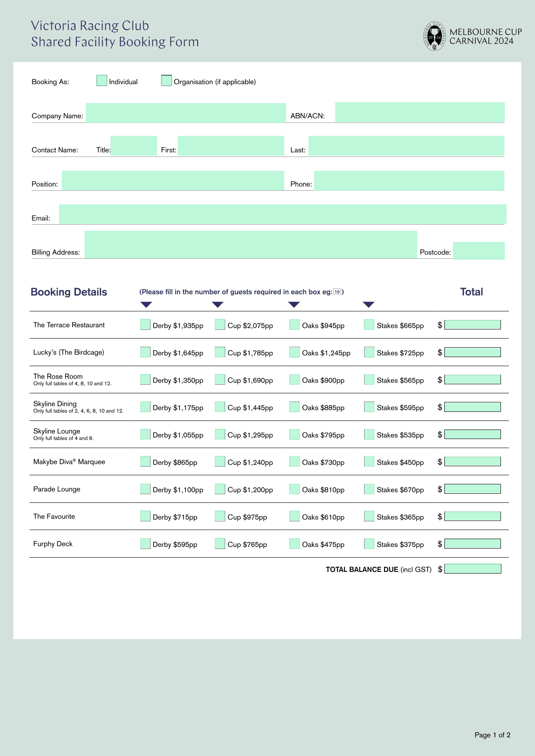Choose Skyline Dining Oaks $885pp guest box
Image resolution: width=535 pixels, height=756 pixels.
tap(295, 407)
